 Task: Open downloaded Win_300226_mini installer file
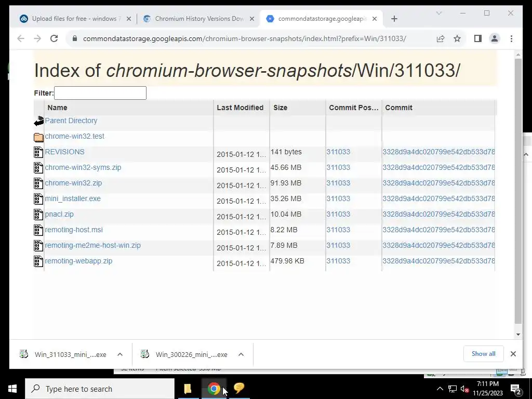point(184,354)
